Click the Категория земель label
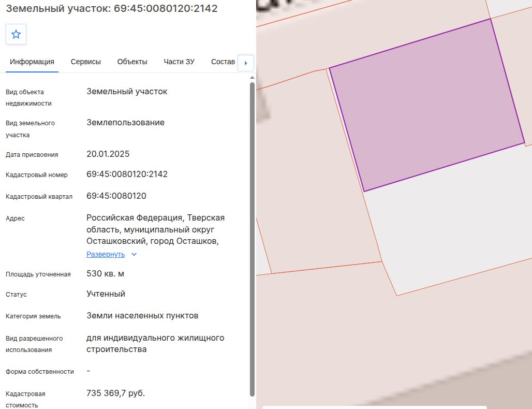This screenshot has width=532, height=409. click(x=33, y=316)
